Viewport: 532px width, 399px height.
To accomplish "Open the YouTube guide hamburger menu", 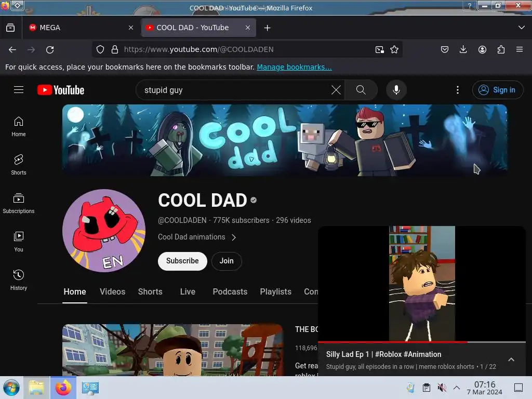I will [19, 90].
